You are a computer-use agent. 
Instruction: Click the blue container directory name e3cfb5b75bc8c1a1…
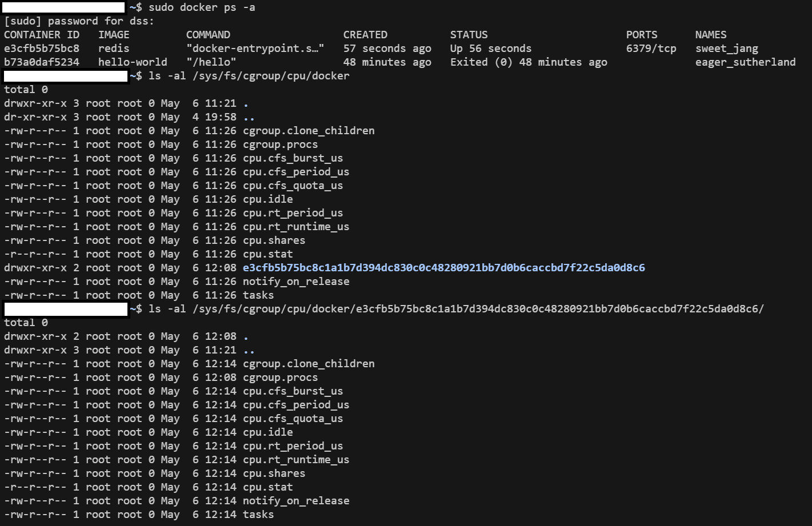coord(444,268)
